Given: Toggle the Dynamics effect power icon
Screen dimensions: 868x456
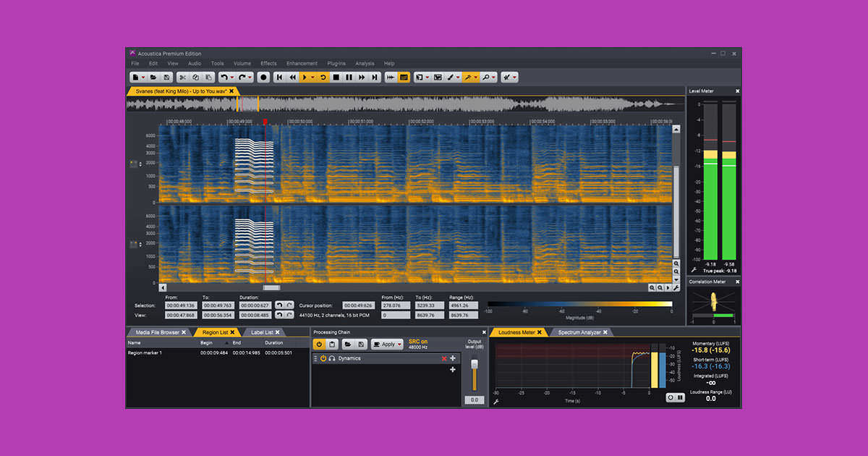Looking at the screenshot, I should [323, 359].
